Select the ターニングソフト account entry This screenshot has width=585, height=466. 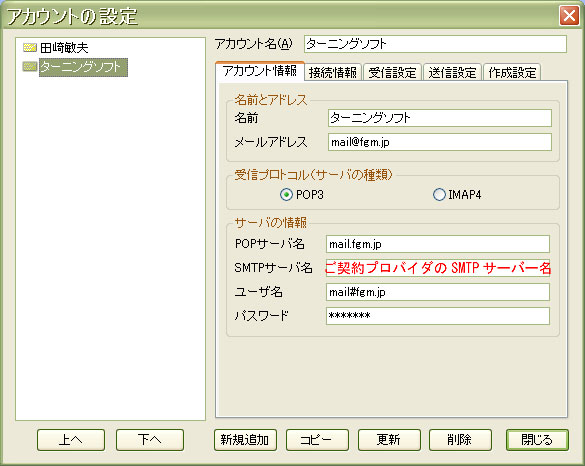(x=83, y=67)
